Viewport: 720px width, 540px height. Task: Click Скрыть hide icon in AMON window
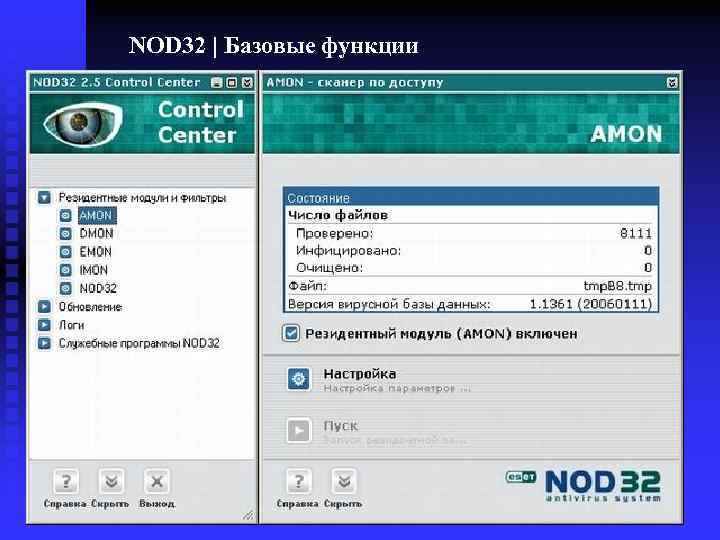click(x=344, y=481)
